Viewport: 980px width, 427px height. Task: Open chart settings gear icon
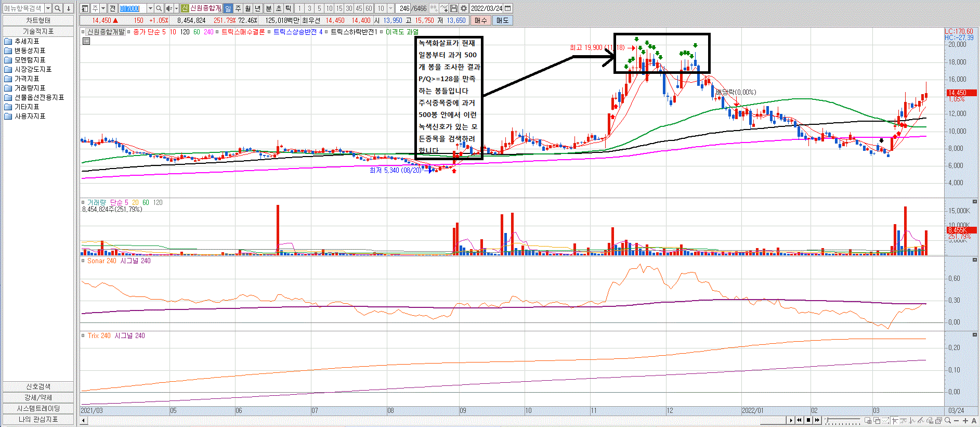tap(464, 8)
